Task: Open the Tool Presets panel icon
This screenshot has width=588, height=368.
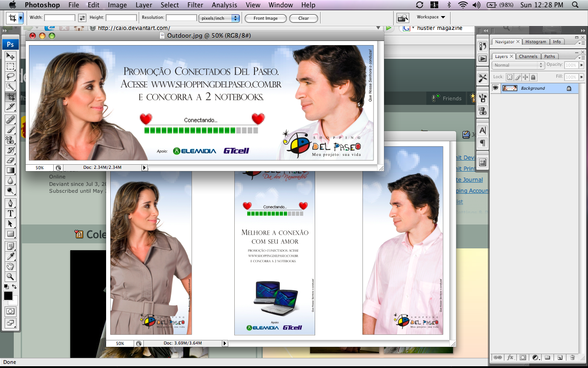Action: (482, 78)
